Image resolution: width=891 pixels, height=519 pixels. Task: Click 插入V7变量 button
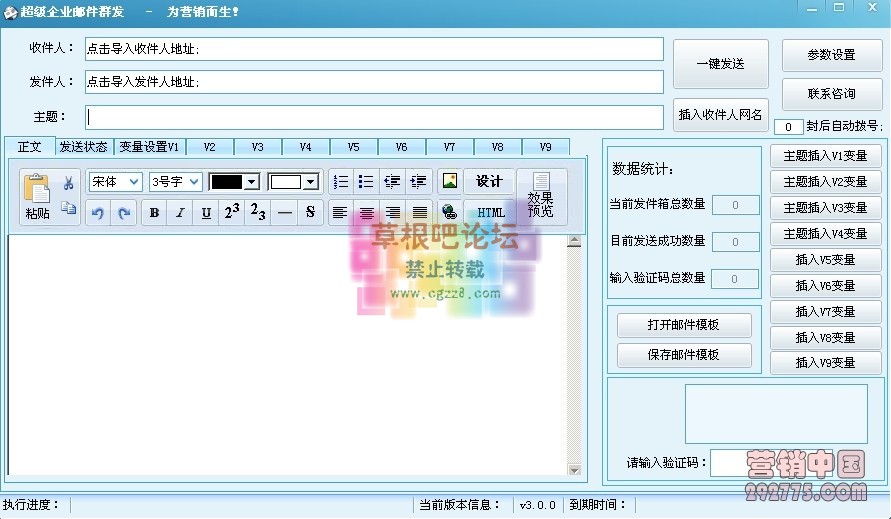826,312
